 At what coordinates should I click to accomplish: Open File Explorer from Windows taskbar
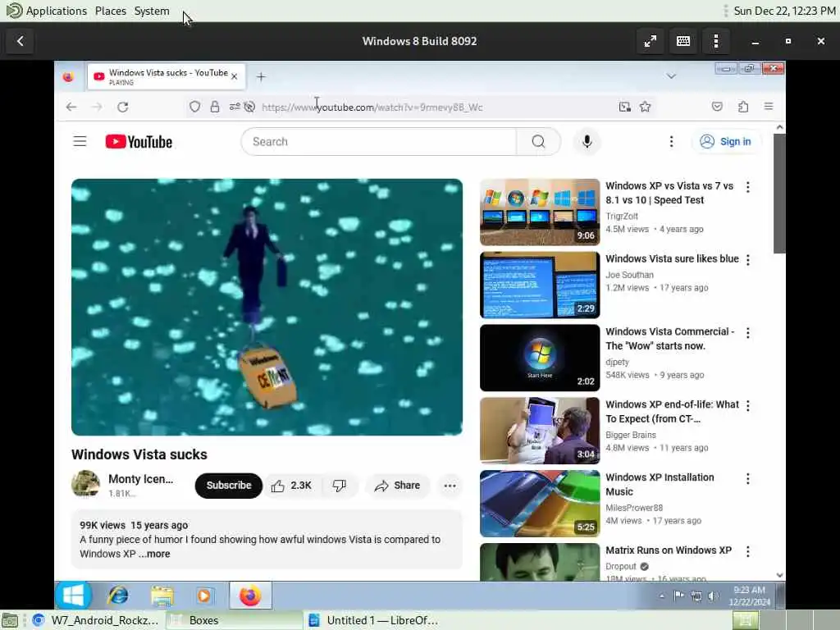[x=162, y=596]
